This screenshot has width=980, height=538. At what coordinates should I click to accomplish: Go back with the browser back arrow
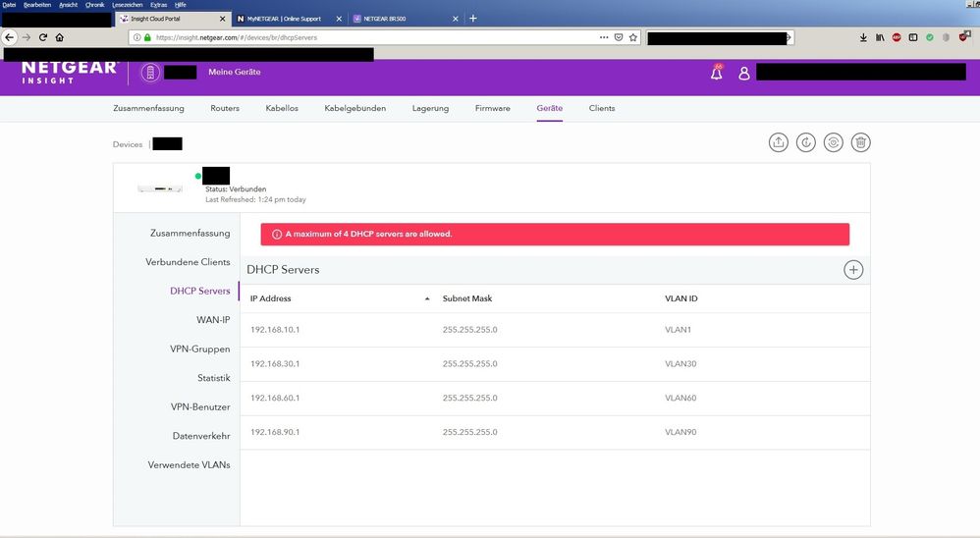coord(9,37)
